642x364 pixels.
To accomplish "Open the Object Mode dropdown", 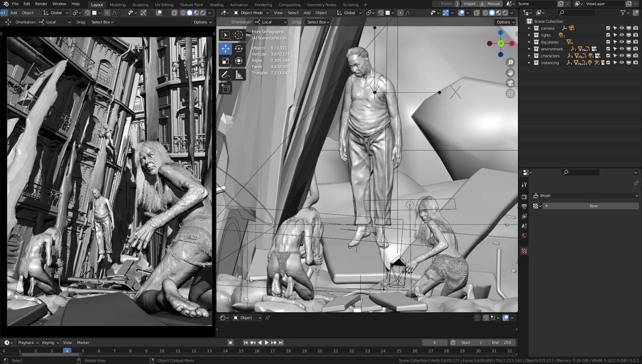I will 251,12.
